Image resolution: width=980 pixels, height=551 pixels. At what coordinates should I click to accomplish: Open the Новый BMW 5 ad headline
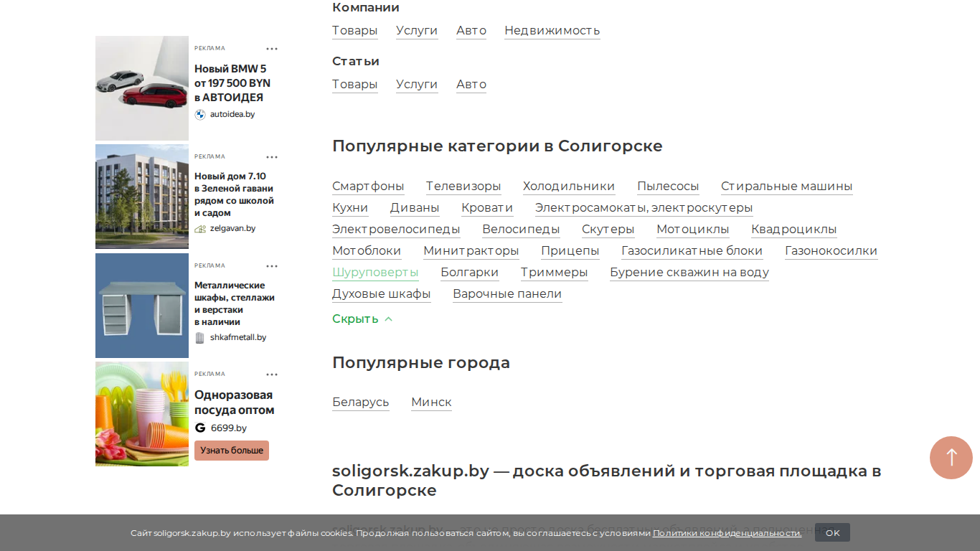[x=232, y=83]
